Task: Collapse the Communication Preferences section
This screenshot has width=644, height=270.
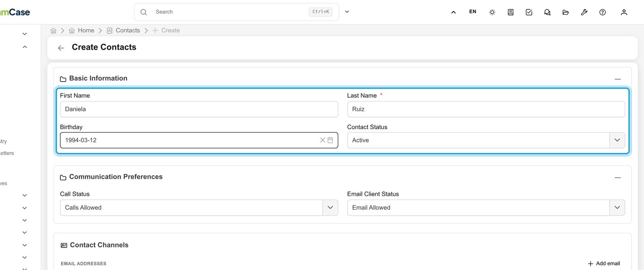Action: pos(617,177)
